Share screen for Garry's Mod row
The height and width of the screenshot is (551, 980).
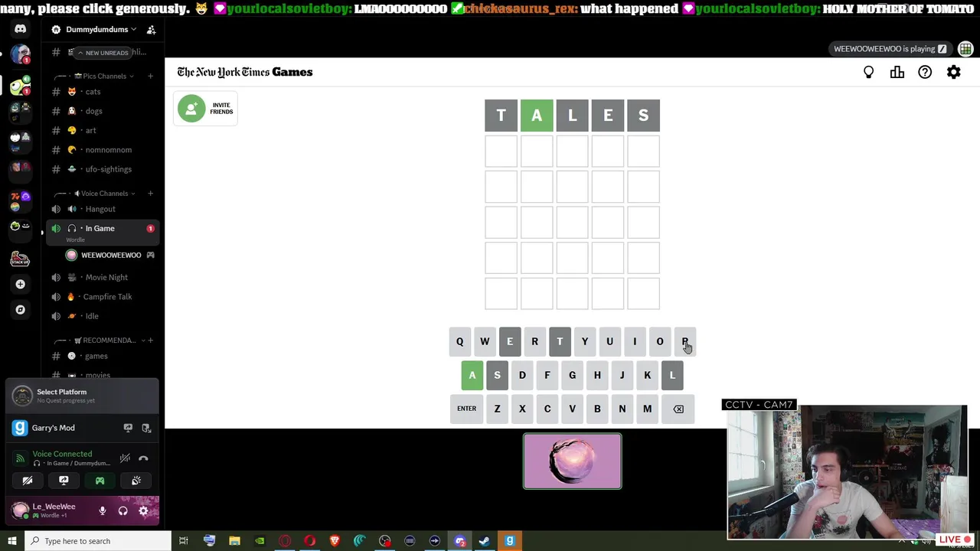coord(128,428)
